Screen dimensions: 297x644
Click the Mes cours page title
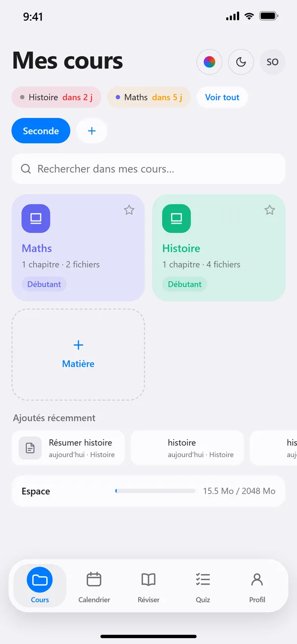[x=67, y=61]
